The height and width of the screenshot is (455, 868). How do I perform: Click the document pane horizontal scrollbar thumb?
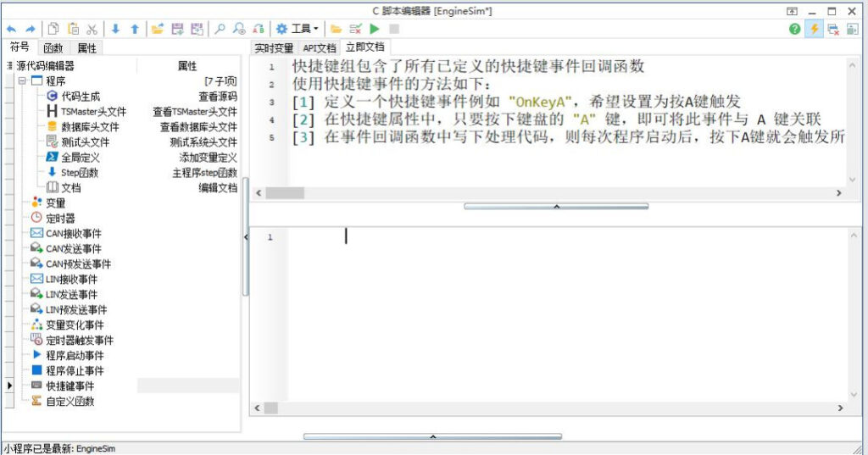(285, 193)
